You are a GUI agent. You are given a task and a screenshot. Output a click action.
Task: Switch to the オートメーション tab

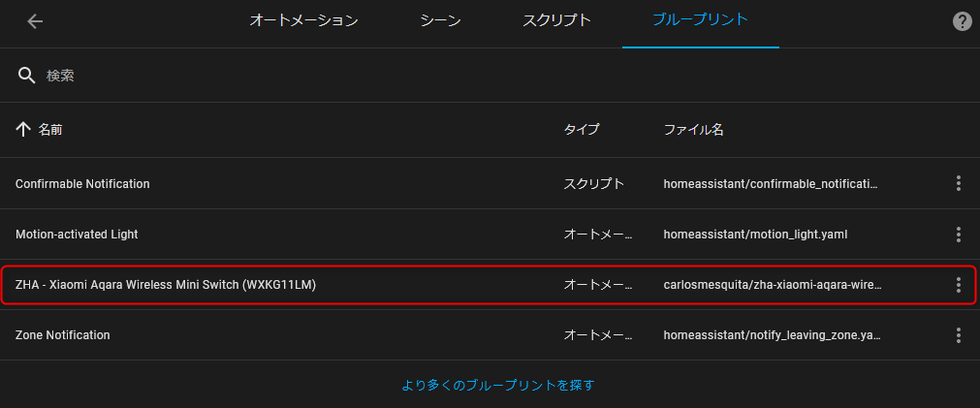[x=303, y=20]
